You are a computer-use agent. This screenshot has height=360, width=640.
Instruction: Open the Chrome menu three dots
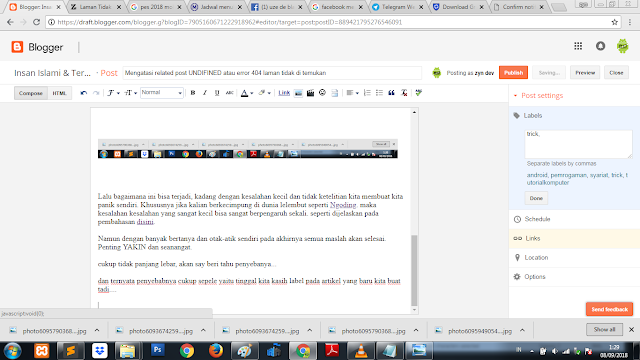[x=630, y=22]
